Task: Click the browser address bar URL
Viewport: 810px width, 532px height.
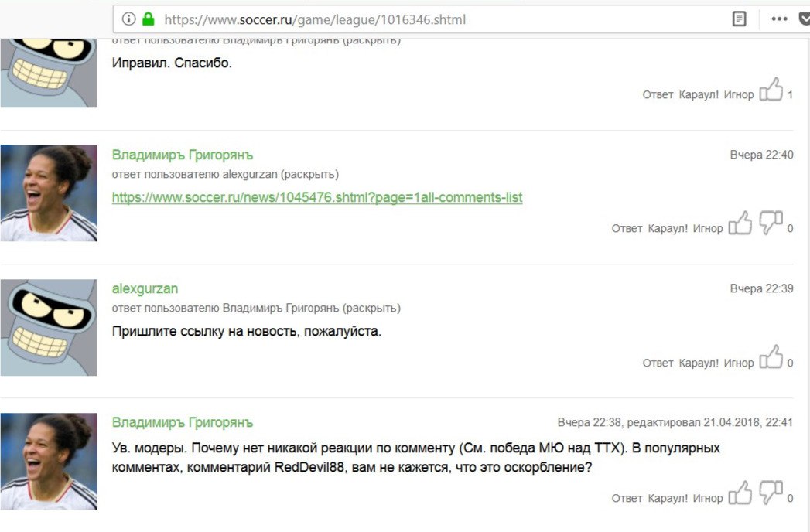Action: (315, 19)
